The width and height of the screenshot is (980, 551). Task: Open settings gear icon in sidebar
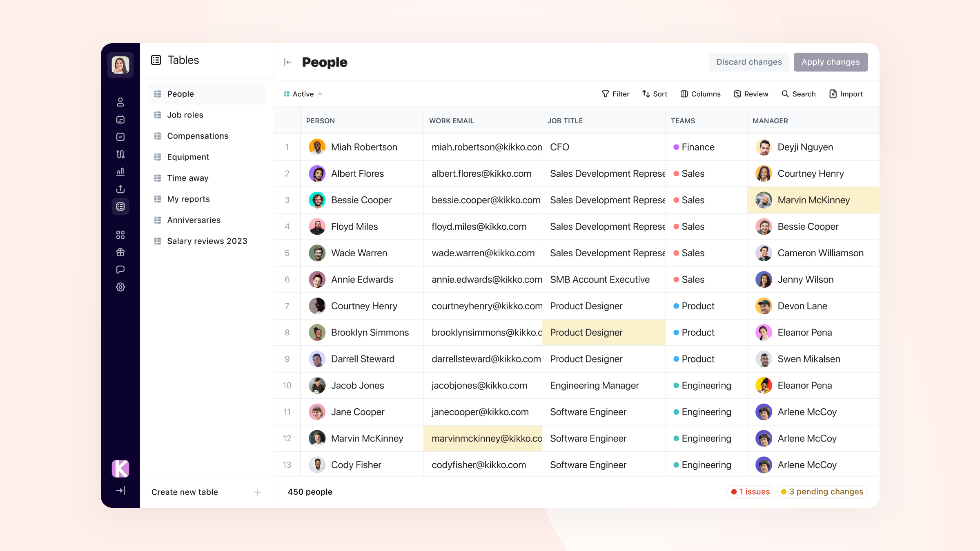(120, 287)
